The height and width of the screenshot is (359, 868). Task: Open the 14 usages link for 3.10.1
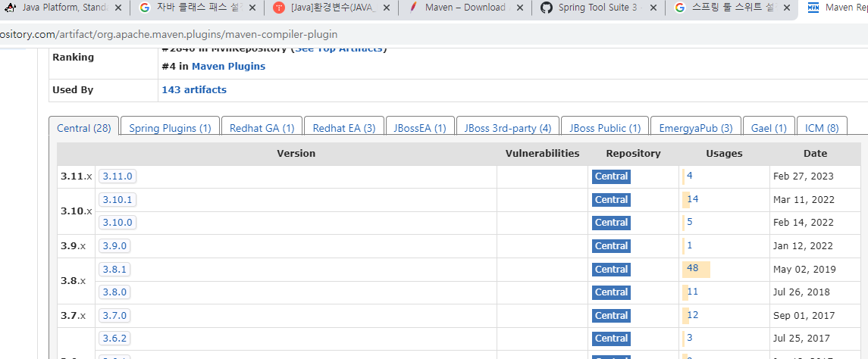(x=693, y=199)
